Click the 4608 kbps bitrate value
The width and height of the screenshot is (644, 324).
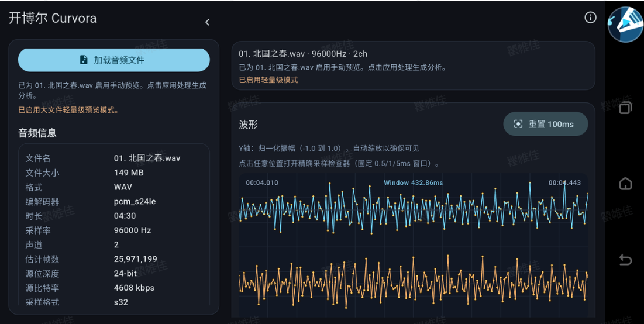coord(135,288)
